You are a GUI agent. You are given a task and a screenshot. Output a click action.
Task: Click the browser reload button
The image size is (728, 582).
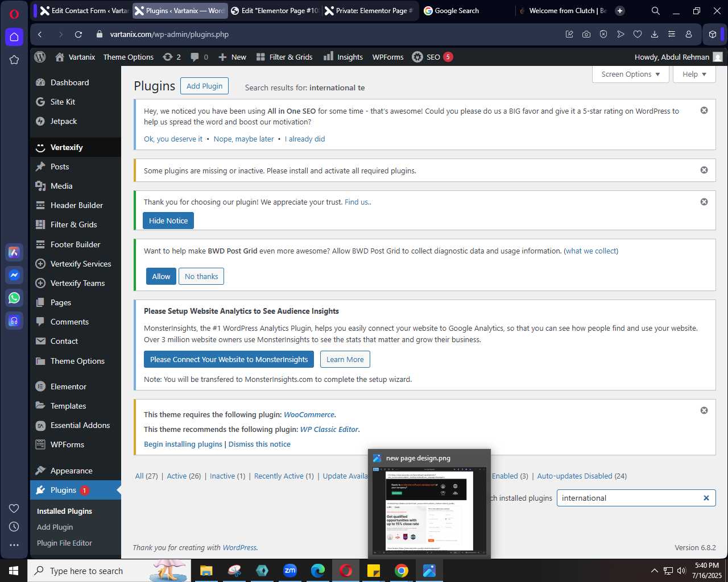click(x=78, y=34)
